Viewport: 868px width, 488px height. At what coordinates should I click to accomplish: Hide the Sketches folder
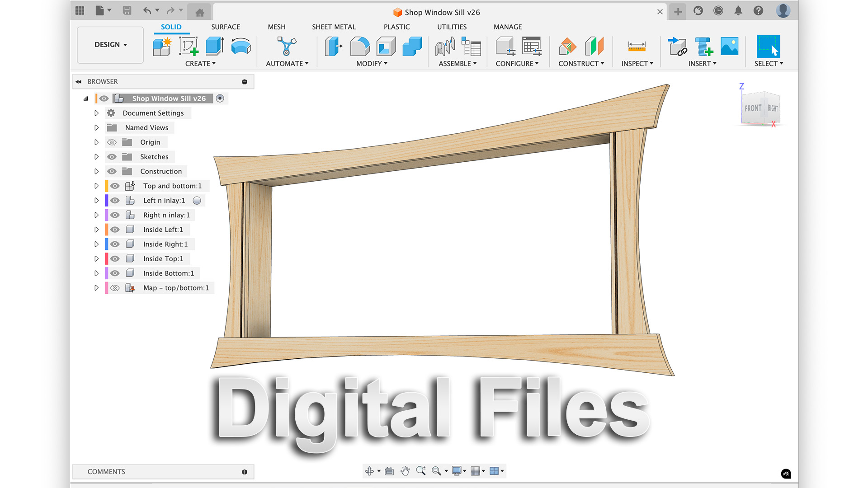[112, 157]
